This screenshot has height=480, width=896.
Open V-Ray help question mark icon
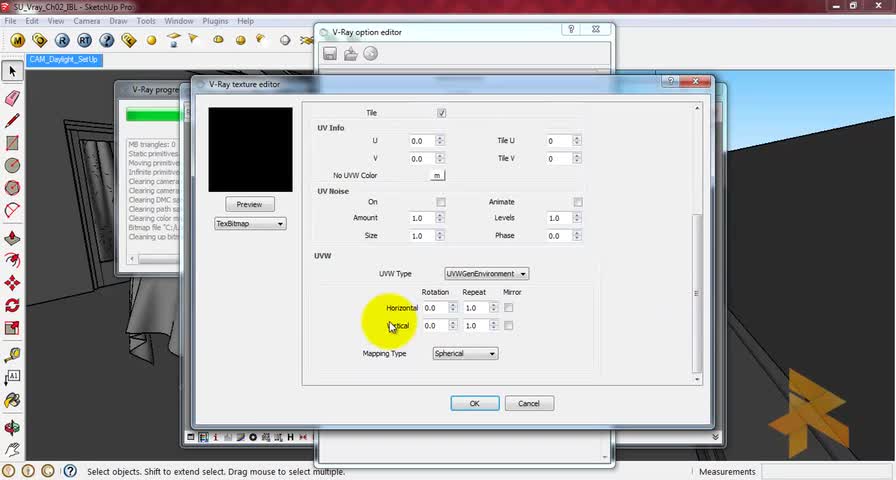click(107, 40)
